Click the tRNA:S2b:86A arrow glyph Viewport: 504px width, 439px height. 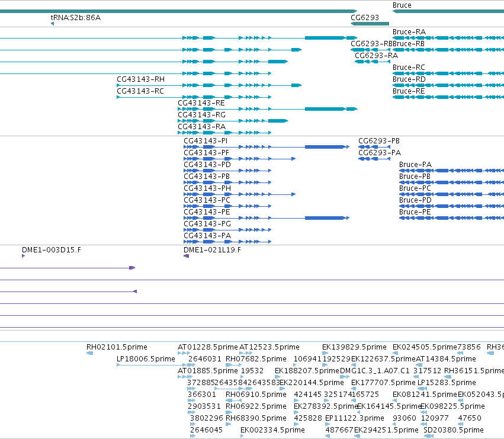[52, 24]
